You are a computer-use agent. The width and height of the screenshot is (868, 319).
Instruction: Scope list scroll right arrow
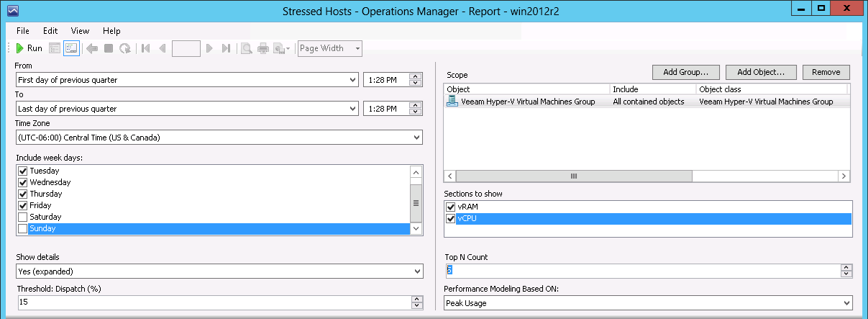click(x=845, y=176)
